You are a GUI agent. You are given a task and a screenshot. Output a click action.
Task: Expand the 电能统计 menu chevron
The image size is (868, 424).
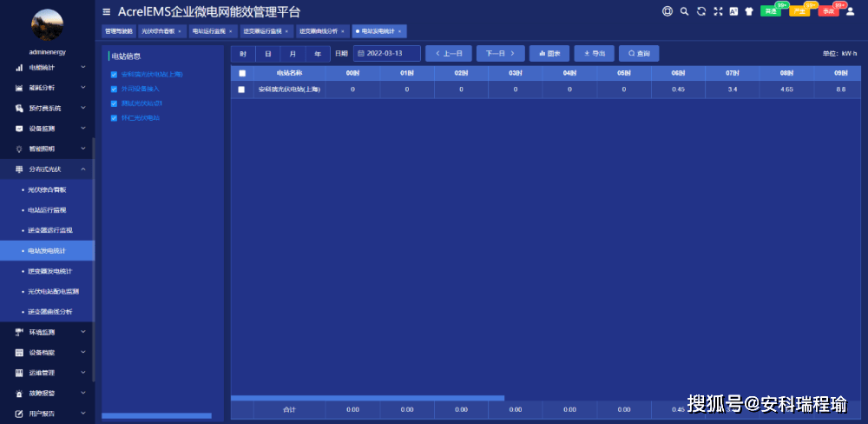tap(83, 68)
